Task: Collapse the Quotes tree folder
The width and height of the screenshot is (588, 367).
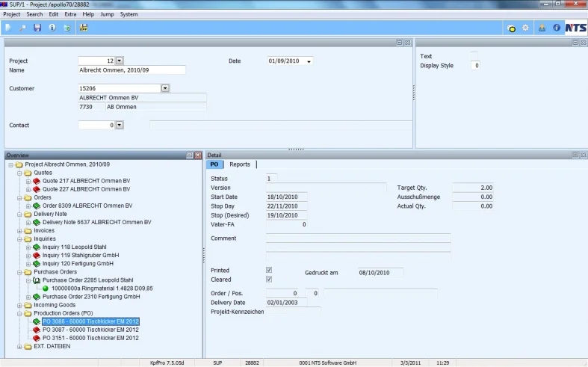Action: click(19, 173)
